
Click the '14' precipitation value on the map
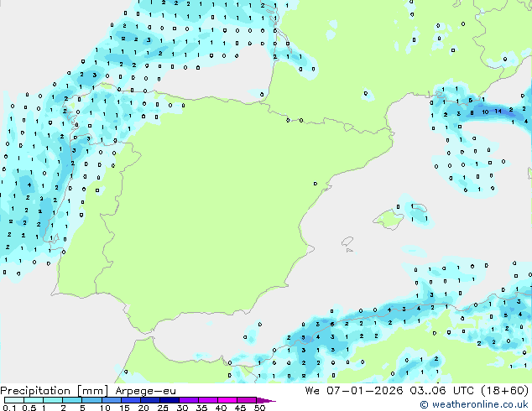point(498,111)
